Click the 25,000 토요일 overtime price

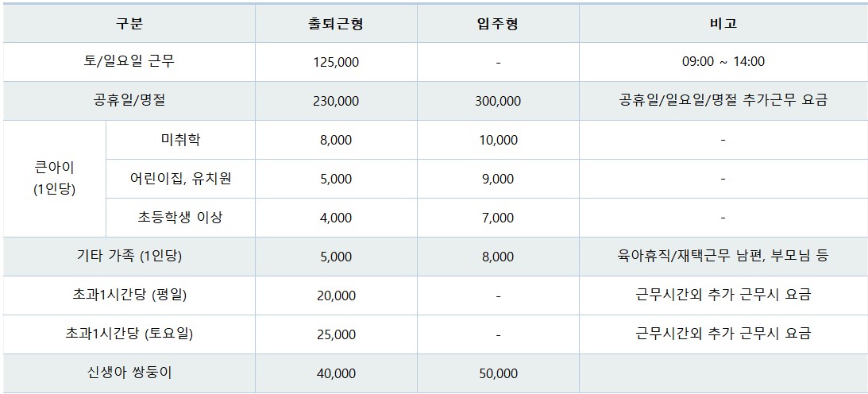(336, 334)
